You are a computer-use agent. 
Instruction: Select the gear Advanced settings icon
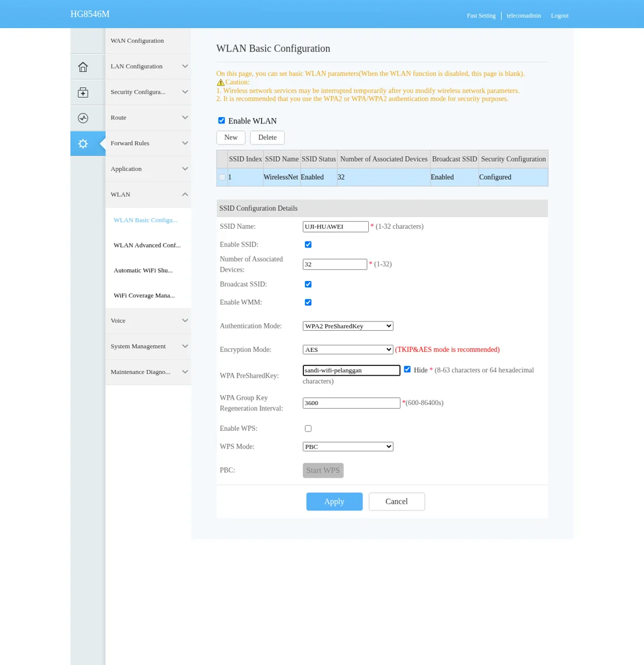pyautogui.click(x=83, y=143)
